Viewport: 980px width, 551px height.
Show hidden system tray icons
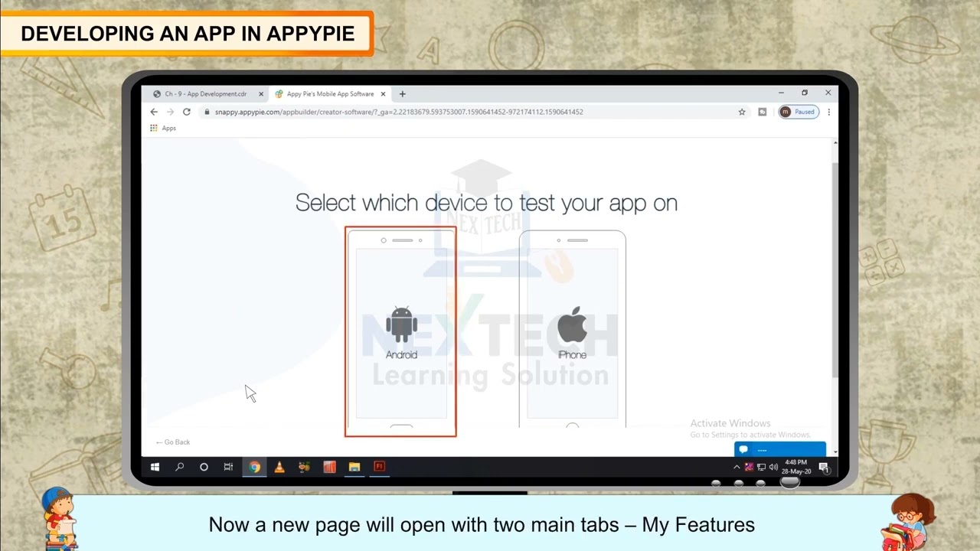(x=737, y=467)
